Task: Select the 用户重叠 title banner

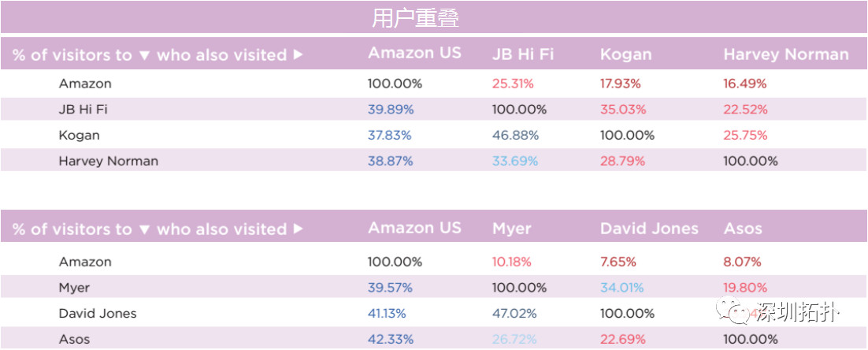Action: [434, 17]
